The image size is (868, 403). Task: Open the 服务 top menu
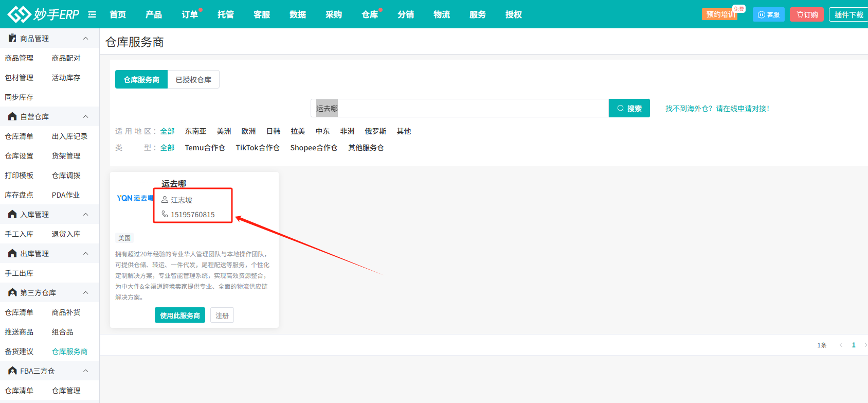click(x=478, y=14)
